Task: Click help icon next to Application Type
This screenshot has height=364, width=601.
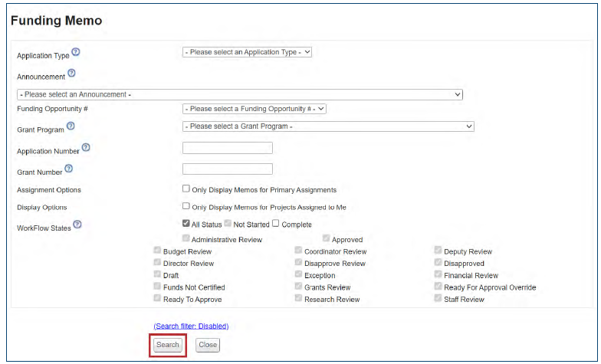Action: click(76, 53)
